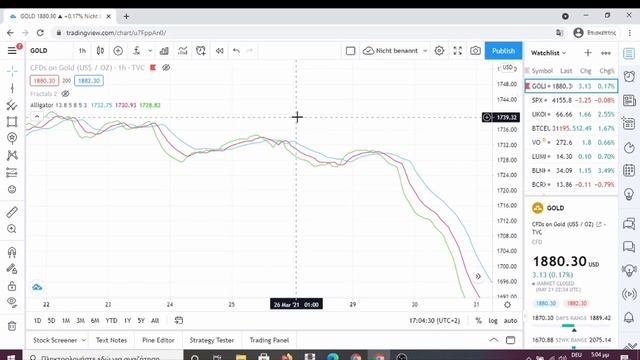Open the Gann and Fibonacci tools
The height and width of the screenshot is (360, 640).
(x=12, y=105)
